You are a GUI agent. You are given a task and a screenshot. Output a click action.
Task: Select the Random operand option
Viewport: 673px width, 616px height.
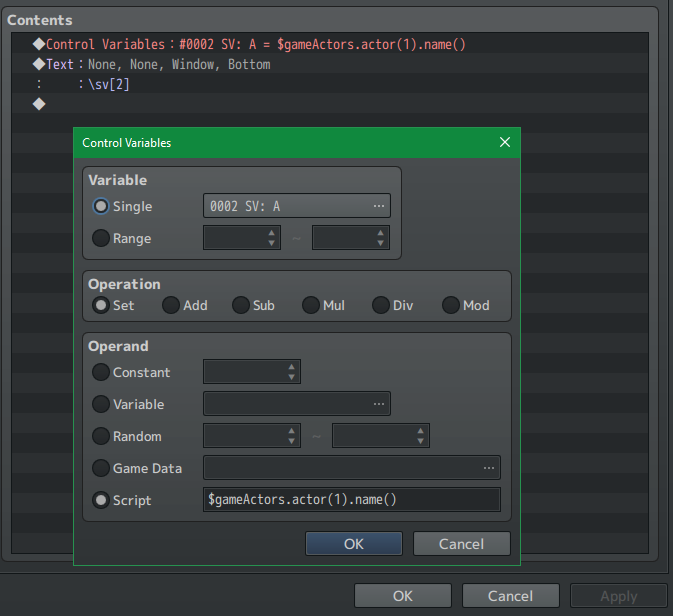(101, 436)
